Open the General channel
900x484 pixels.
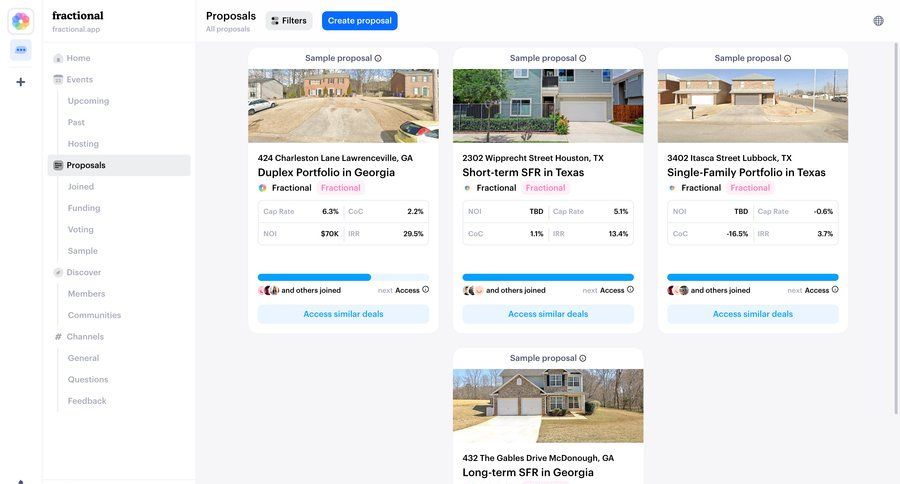pos(83,358)
